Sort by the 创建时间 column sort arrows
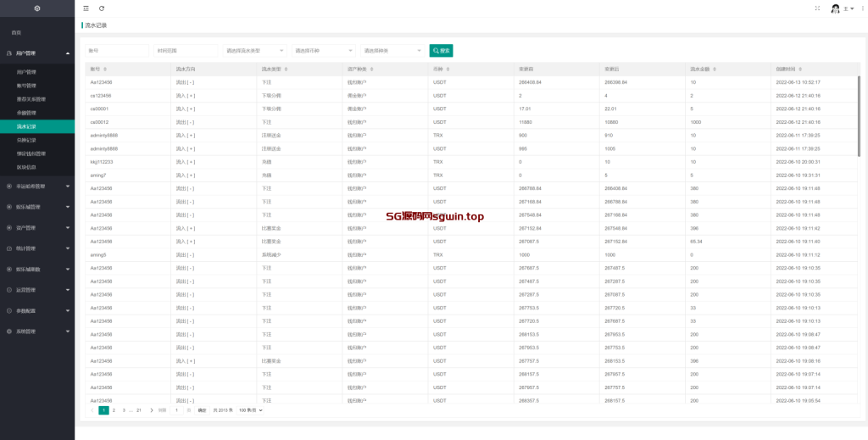Screen dimensions: 868x440 (802, 69)
